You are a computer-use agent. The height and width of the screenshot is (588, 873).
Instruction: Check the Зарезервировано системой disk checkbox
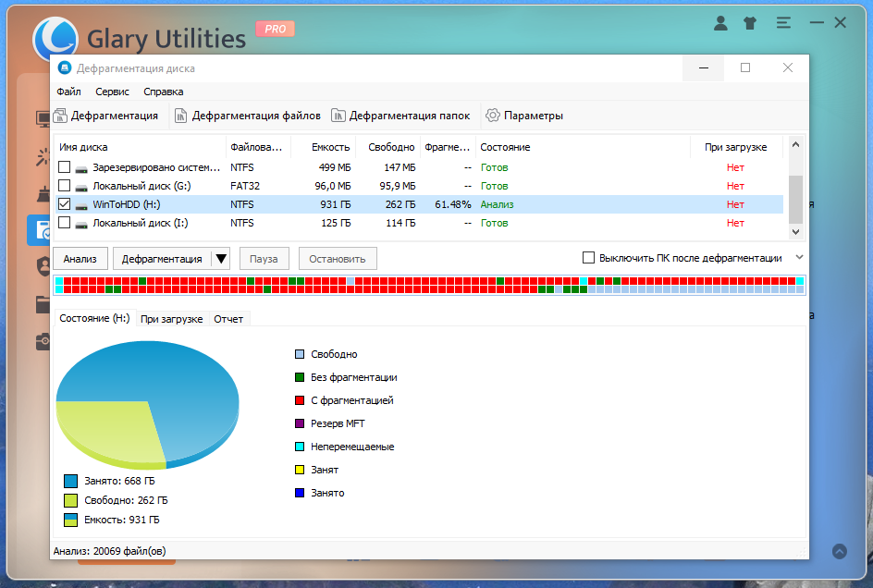click(x=64, y=167)
